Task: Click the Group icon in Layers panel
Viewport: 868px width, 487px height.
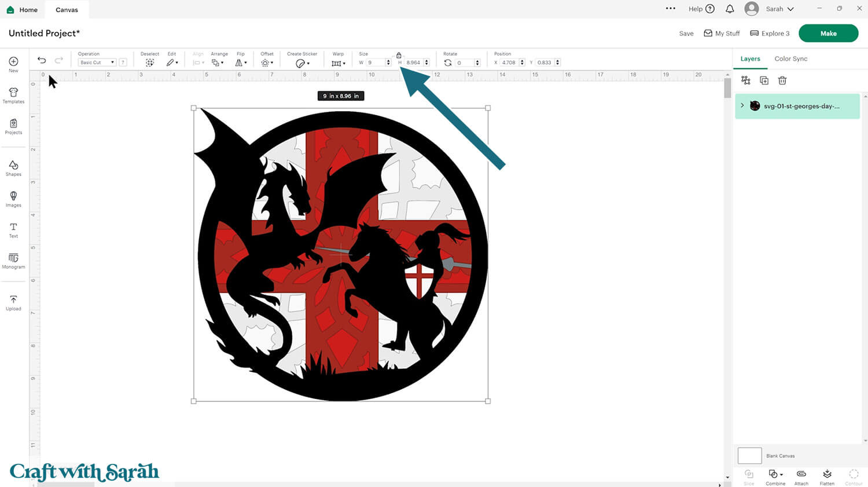Action: click(746, 80)
